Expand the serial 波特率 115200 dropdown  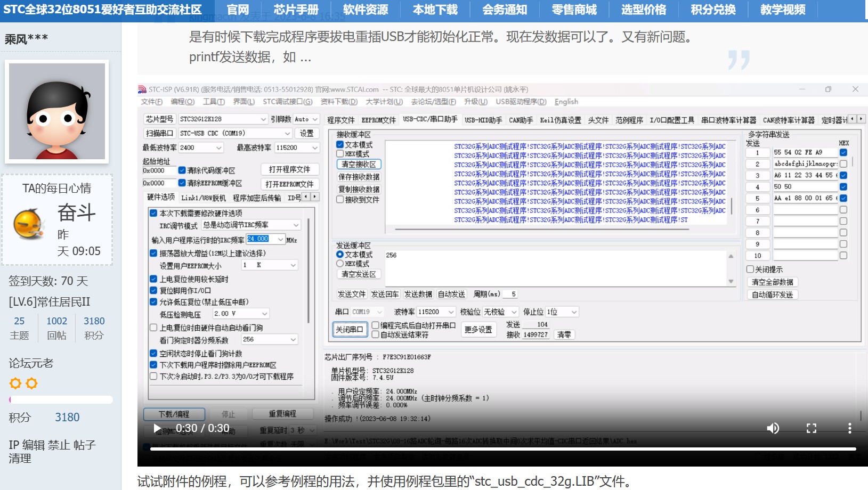pyautogui.click(x=451, y=312)
